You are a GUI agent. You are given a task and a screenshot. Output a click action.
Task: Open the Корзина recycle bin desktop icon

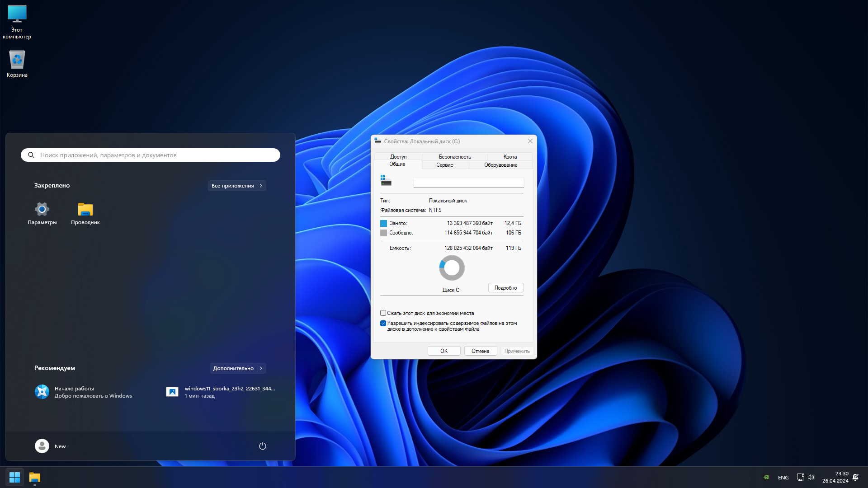click(x=17, y=60)
